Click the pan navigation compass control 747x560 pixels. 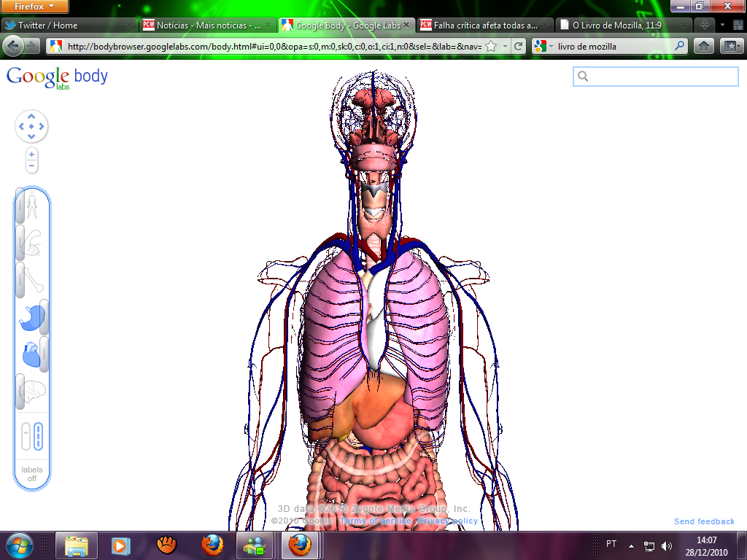tap(31, 127)
